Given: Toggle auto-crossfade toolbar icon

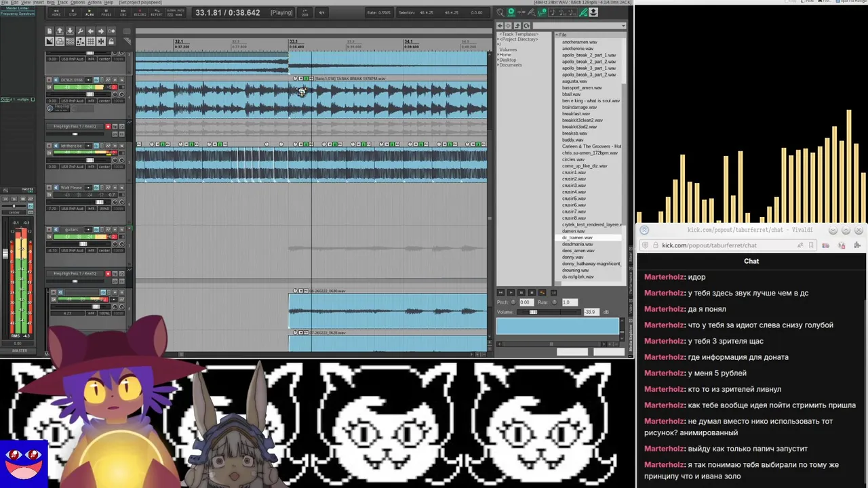Looking at the screenshot, I should (x=50, y=41).
